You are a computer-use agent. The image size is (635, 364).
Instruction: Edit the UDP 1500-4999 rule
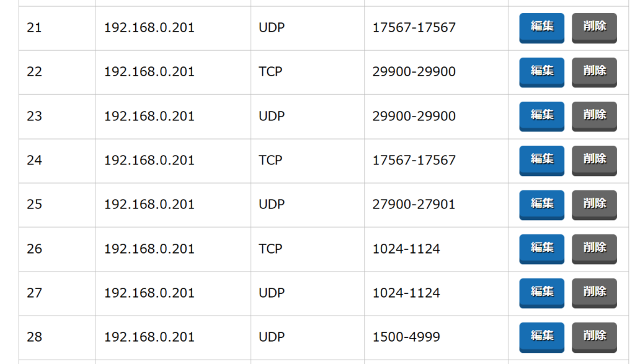[x=541, y=336]
